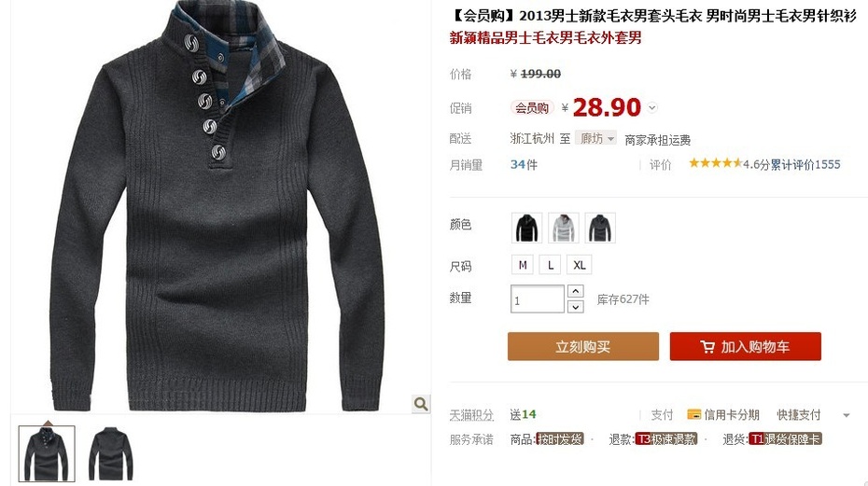Image resolution: width=868 pixels, height=486 pixels.
Task: Click the T3 fast refund badge
Action: point(666,439)
